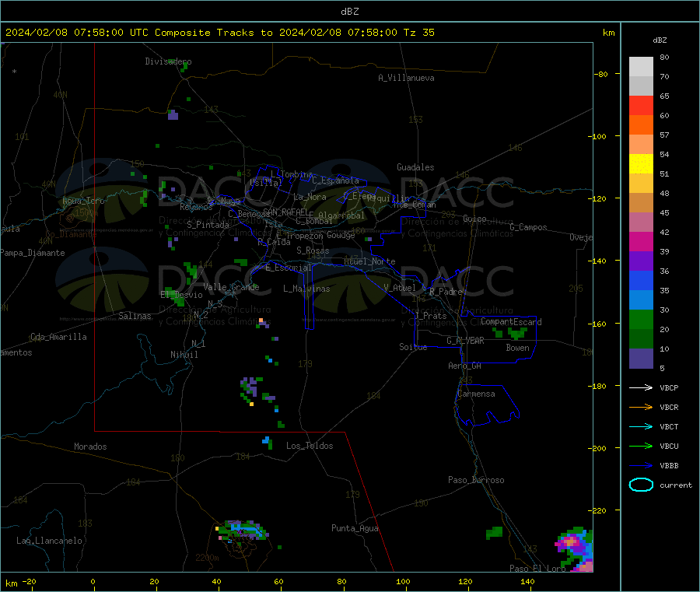Click the cyan VBCT arrow legend icon

coord(641,427)
